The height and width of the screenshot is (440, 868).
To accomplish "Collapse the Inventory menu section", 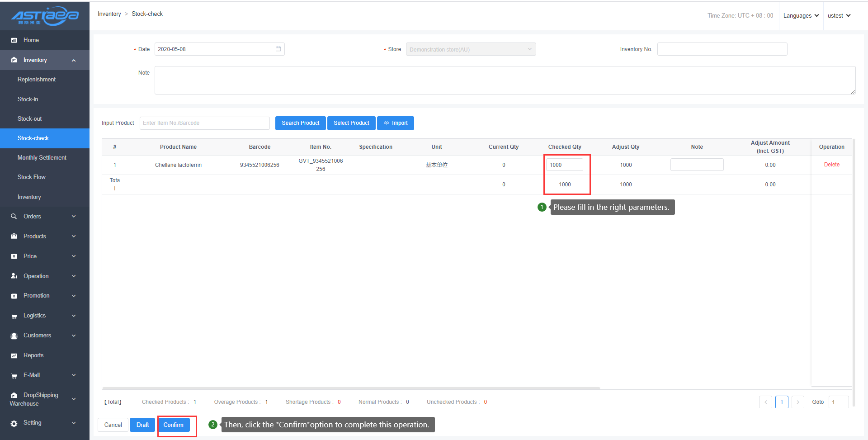I will click(x=74, y=60).
